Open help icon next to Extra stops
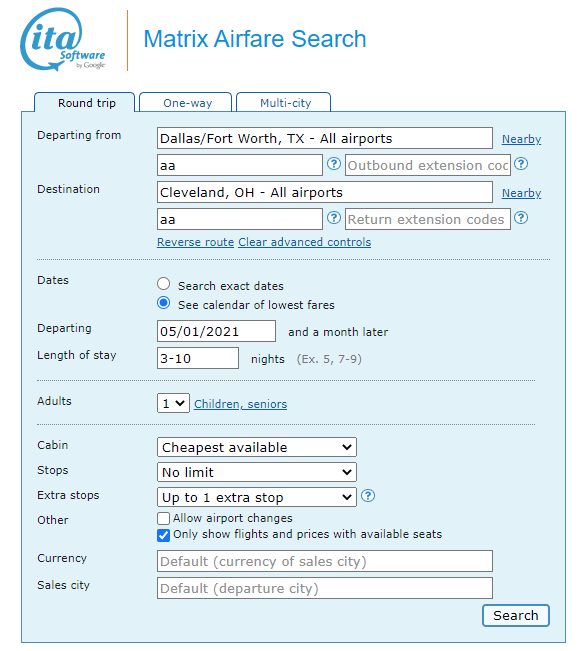 368,496
